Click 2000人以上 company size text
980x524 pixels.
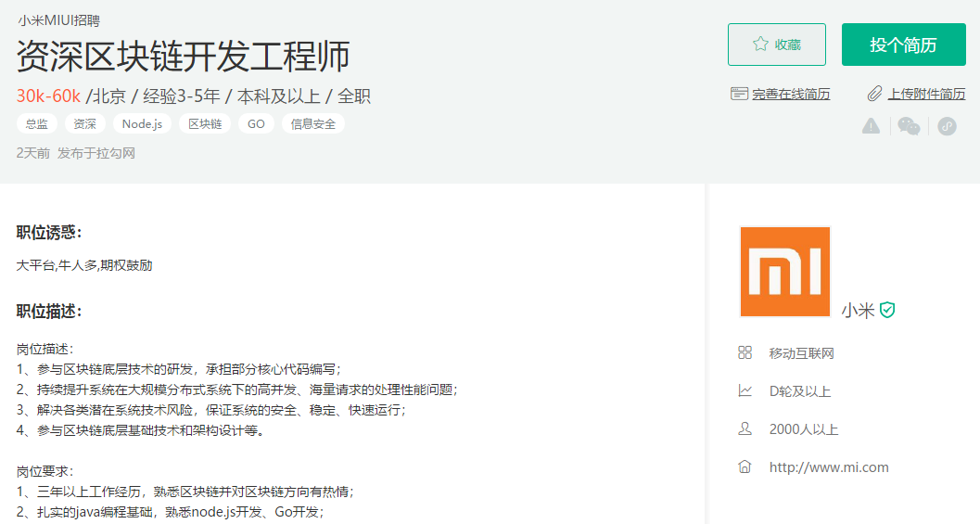[804, 429]
